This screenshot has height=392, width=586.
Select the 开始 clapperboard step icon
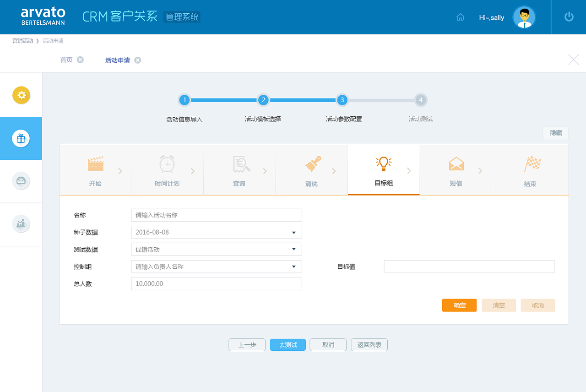point(95,164)
